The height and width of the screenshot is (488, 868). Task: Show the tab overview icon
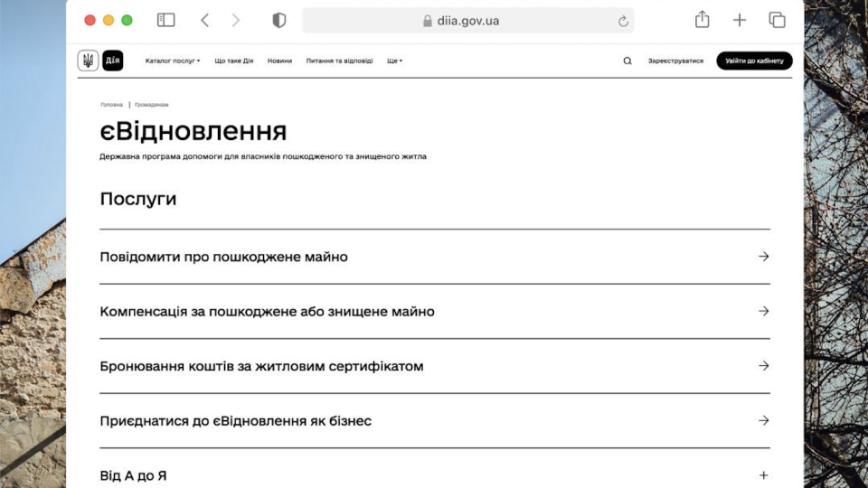click(778, 21)
